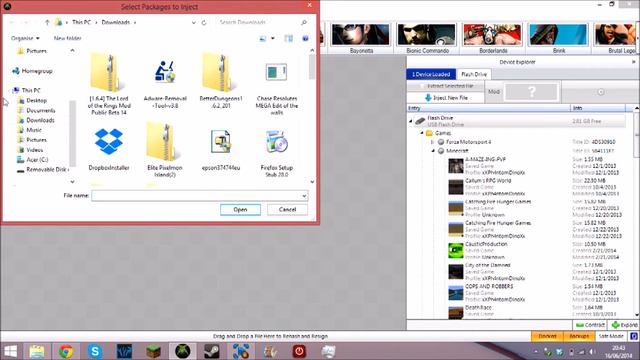The height and width of the screenshot is (360, 640).
Task: Open the File name dropdown arrow
Action: [x=304, y=196]
